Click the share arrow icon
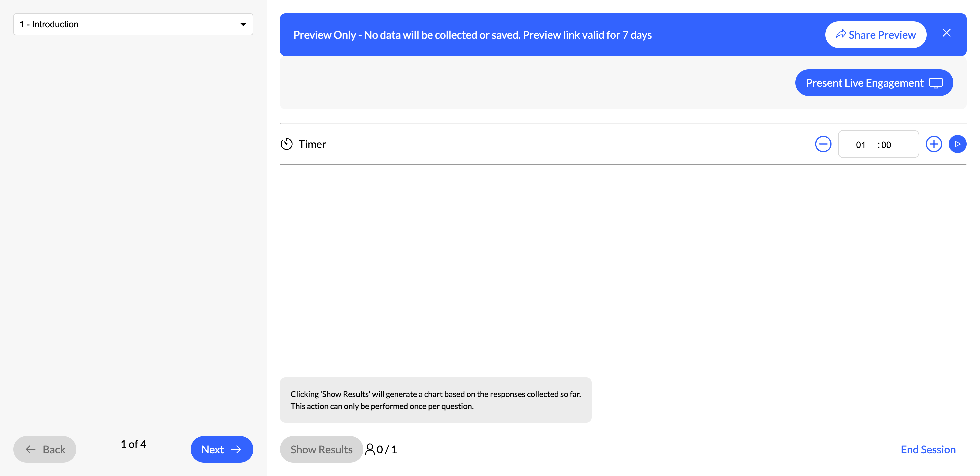The height and width of the screenshot is (476, 980). tap(840, 34)
